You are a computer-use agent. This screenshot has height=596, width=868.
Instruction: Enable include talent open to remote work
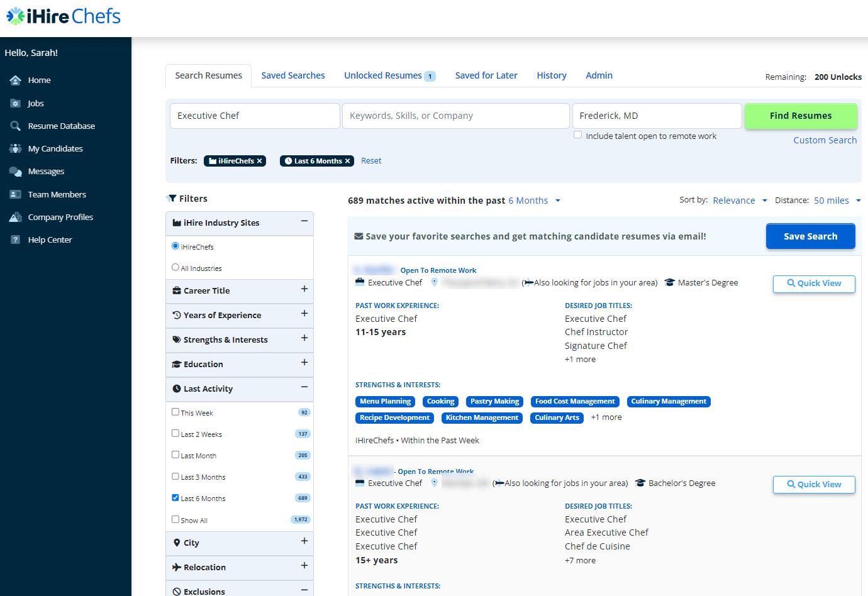pyautogui.click(x=577, y=135)
